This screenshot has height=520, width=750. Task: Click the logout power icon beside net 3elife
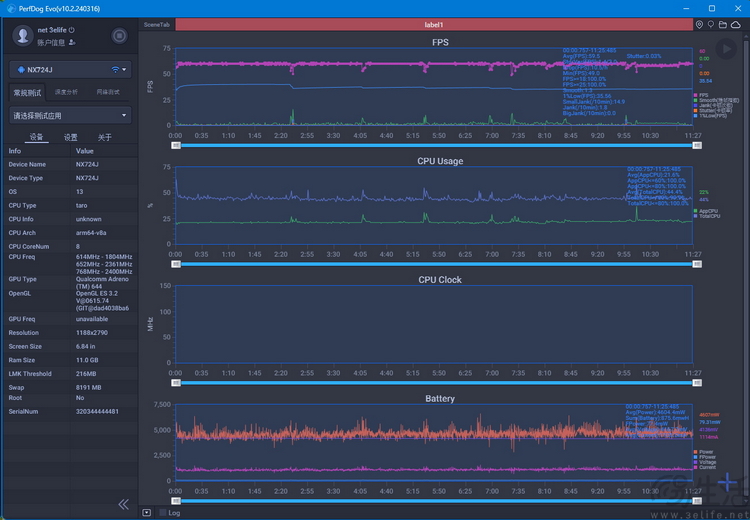click(x=72, y=30)
